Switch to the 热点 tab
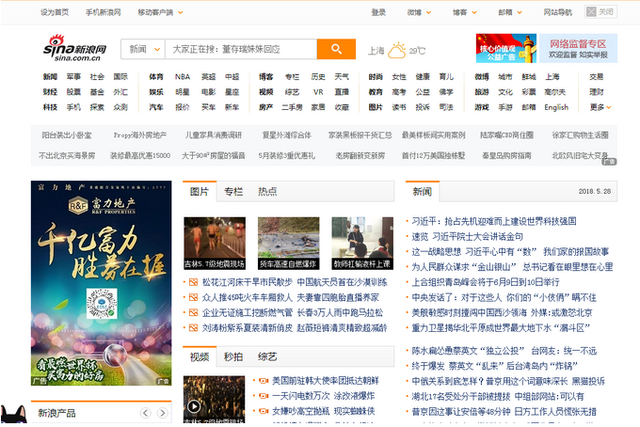The height and width of the screenshot is (427, 640). pyautogui.click(x=267, y=191)
